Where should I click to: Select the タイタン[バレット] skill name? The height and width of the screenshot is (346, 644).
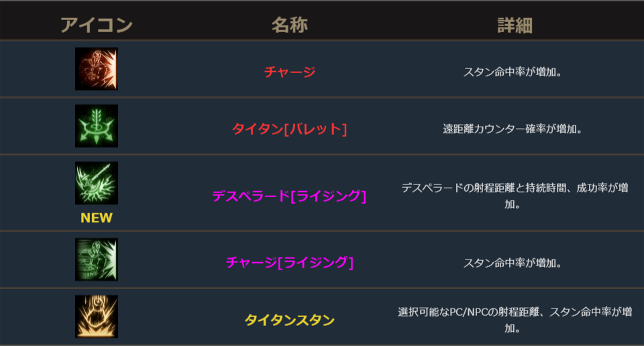coord(289,129)
